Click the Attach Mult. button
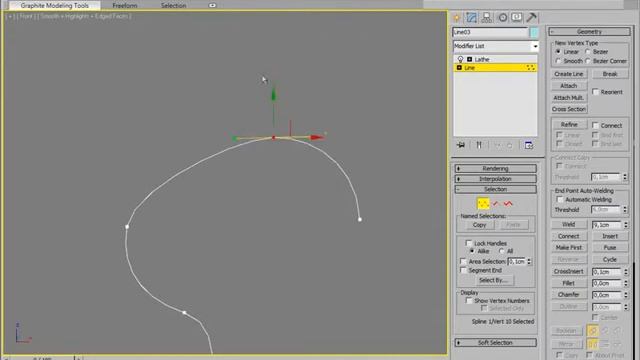This screenshot has width=640, height=360. point(569,98)
